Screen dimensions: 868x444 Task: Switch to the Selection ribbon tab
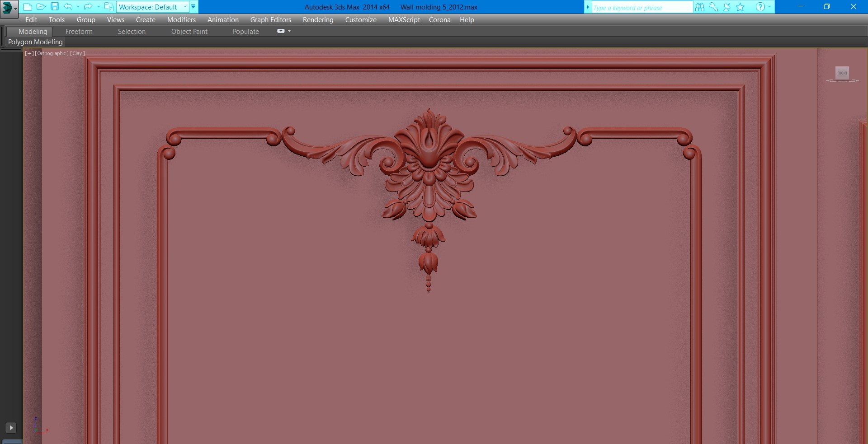click(132, 32)
